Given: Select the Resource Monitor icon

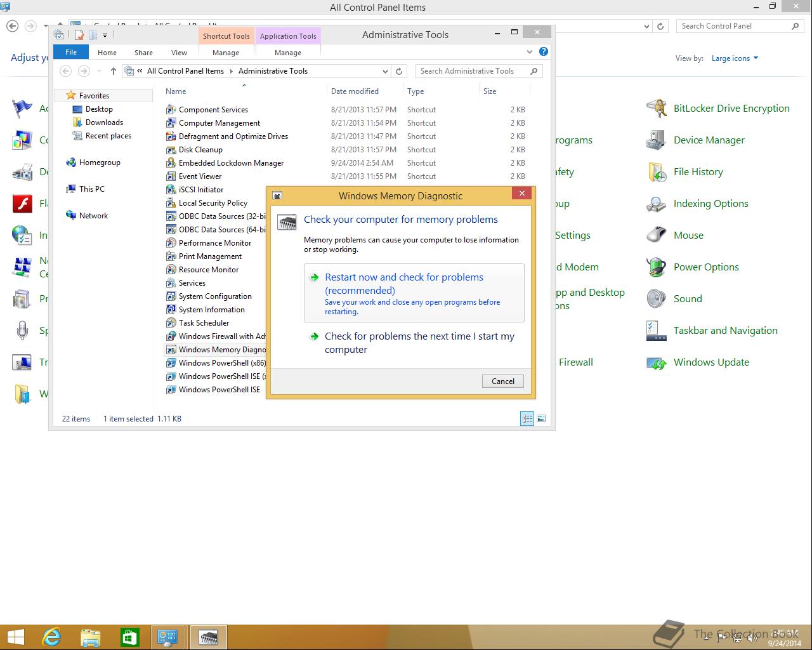Looking at the screenshot, I should [x=171, y=270].
